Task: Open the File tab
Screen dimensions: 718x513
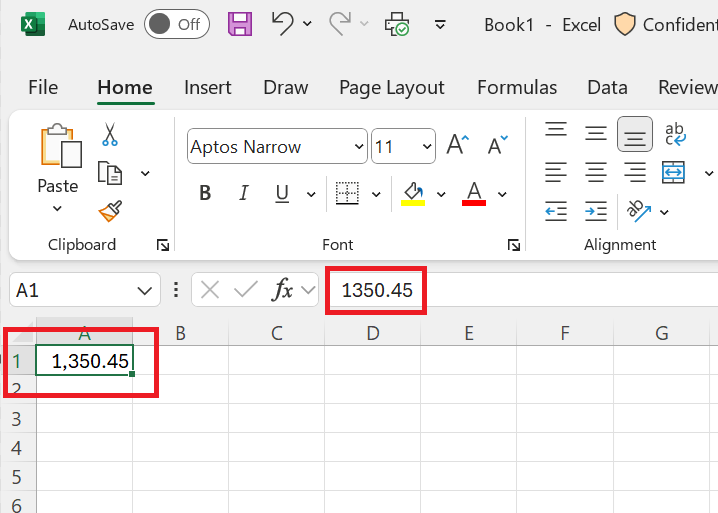Action: coord(43,87)
